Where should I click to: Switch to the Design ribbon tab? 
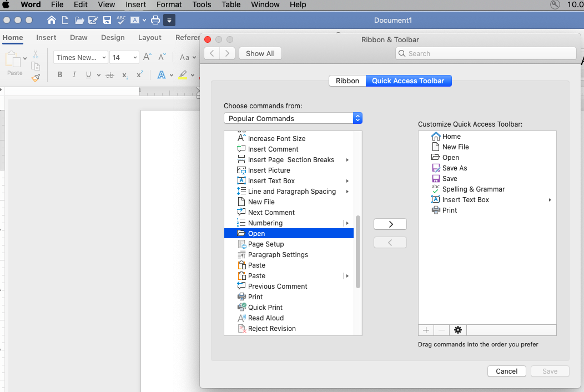113,38
